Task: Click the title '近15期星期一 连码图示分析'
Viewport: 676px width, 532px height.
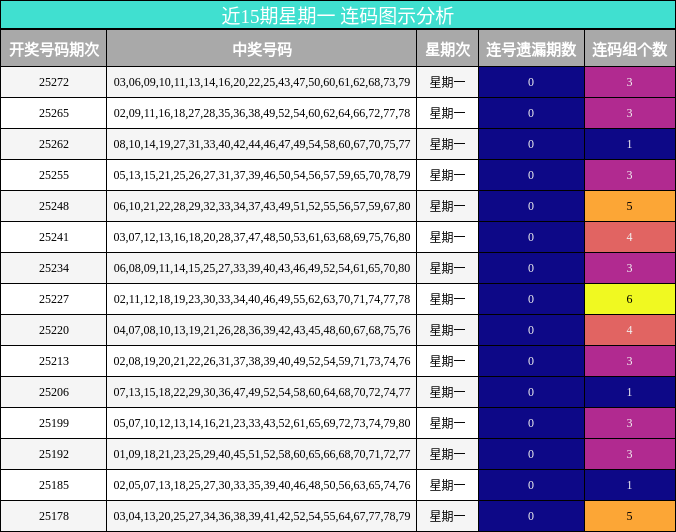Action: point(337,15)
